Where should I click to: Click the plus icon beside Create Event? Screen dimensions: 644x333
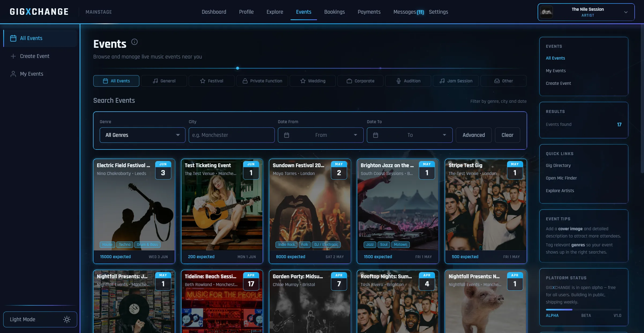13,56
